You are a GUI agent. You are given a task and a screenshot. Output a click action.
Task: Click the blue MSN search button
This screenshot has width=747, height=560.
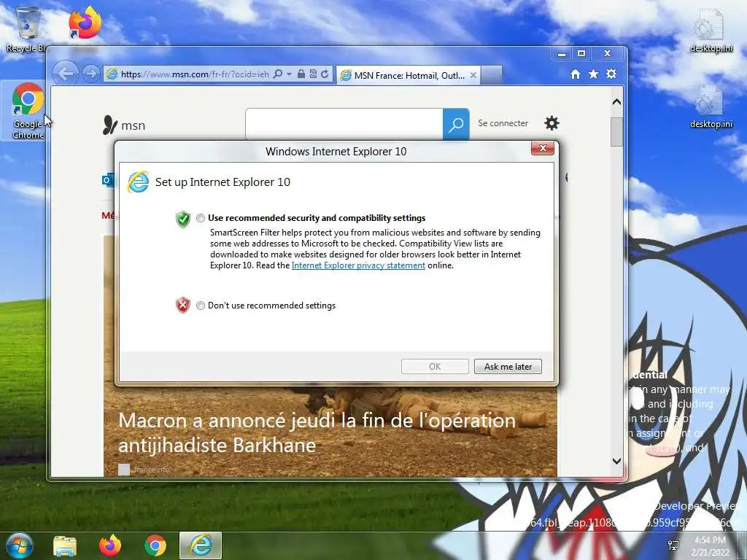tap(456, 124)
